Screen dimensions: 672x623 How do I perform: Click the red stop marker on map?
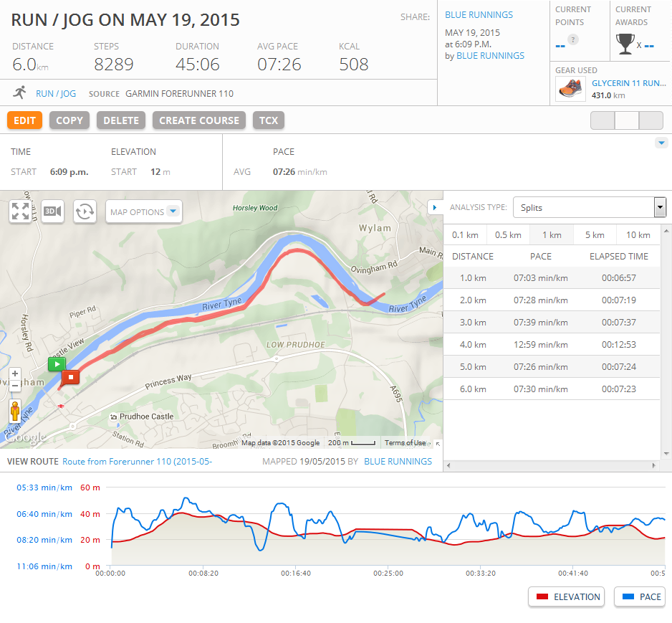click(x=70, y=376)
